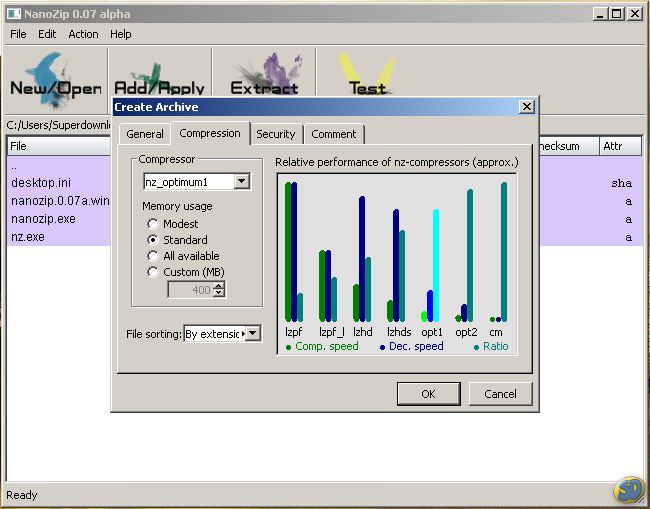
Task: Click the NanoZip title bar app icon
Action: coord(14,14)
